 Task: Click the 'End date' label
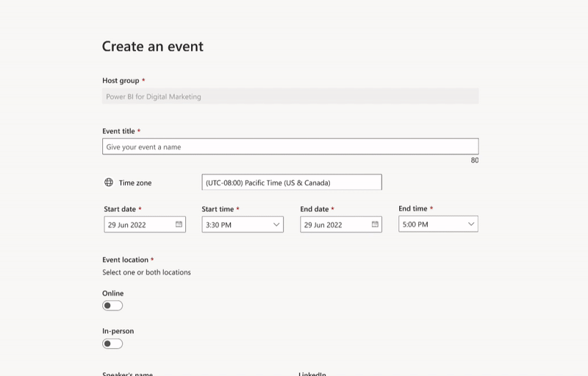315,209
